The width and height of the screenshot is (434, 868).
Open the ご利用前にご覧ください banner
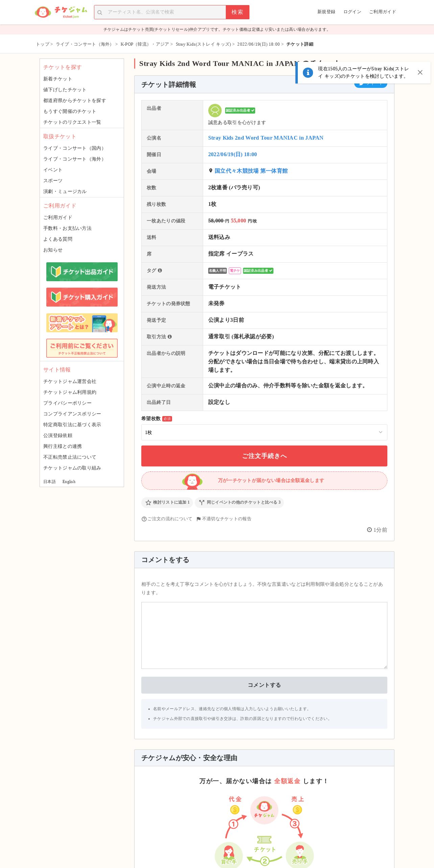82,348
